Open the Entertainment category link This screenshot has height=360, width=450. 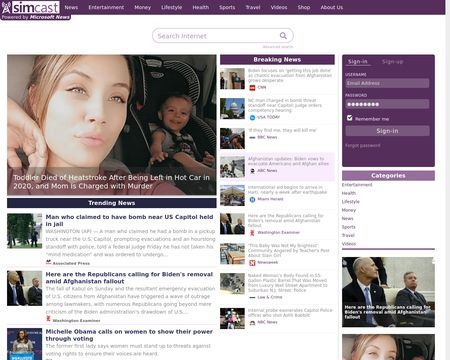[357, 185]
